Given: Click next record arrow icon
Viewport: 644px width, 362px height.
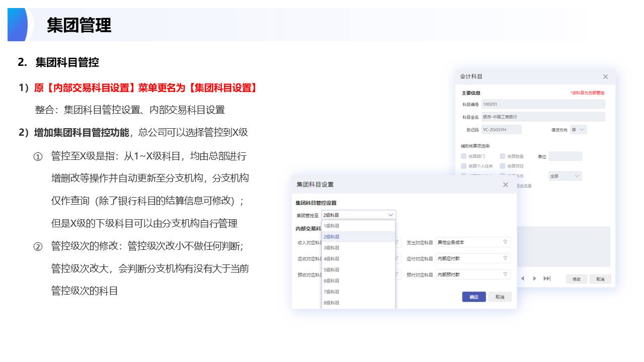Looking at the screenshot, I should click(534, 279).
